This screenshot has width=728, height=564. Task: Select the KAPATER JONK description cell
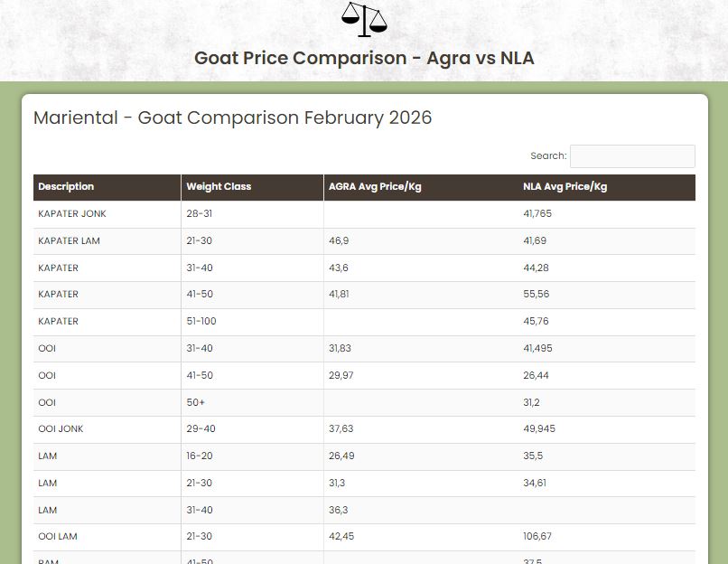point(107,213)
